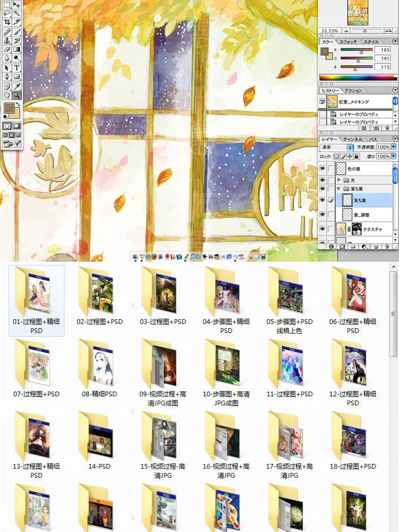Toggle lock transparent pixels
399x532 pixels.
point(336,156)
